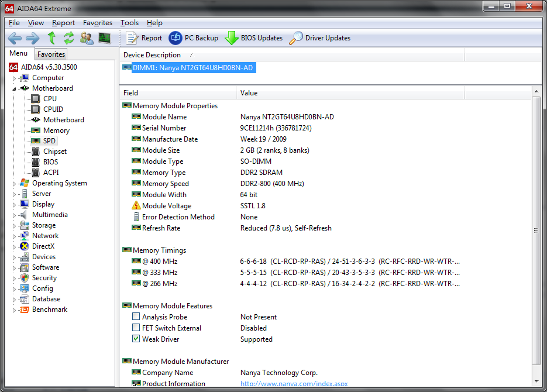The image size is (547, 392).
Task: Expand the Devices tree node
Action: pyautogui.click(x=14, y=257)
